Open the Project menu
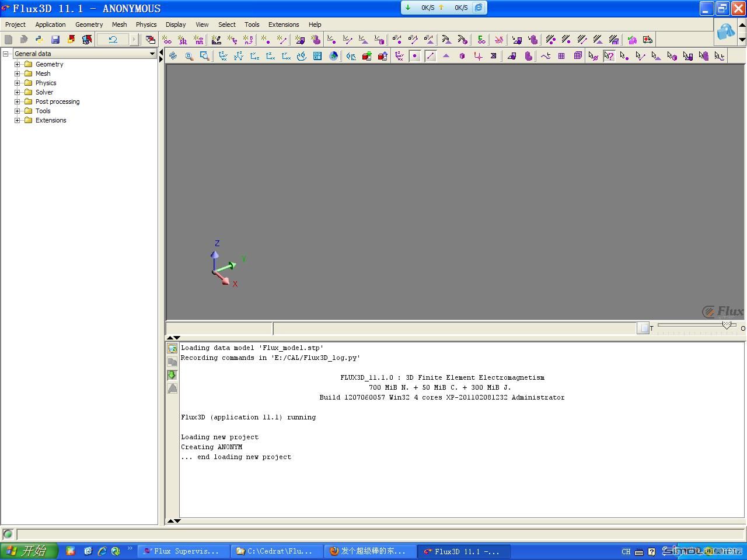 pyautogui.click(x=15, y=24)
